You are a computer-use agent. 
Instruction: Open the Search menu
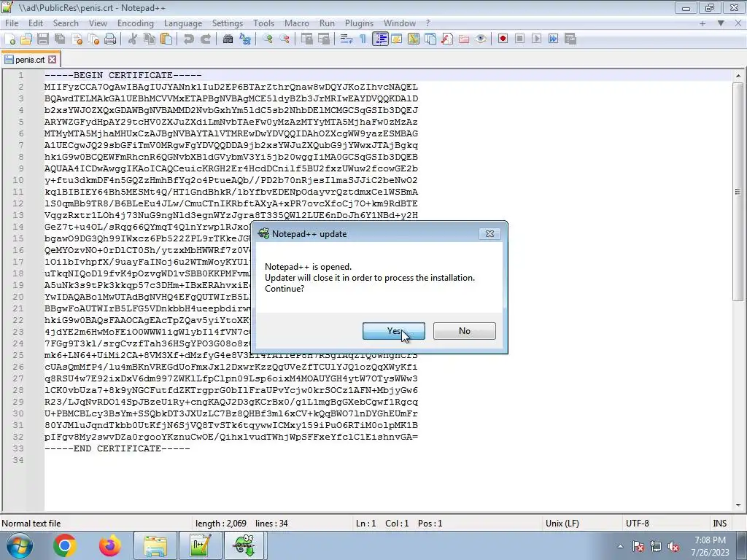[66, 23]
